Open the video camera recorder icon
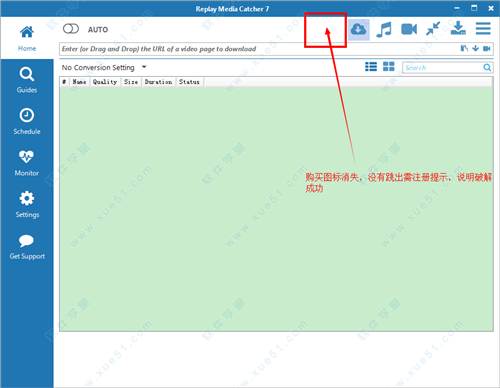The image size is (500, 388). (409, 29)
